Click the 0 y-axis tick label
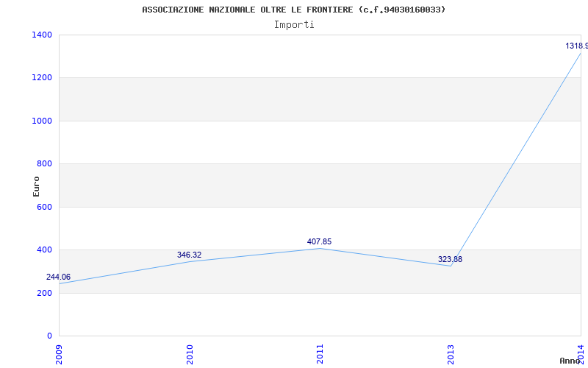Image resolution: width=588 pixels, height=368 pixels. point(49,336)
